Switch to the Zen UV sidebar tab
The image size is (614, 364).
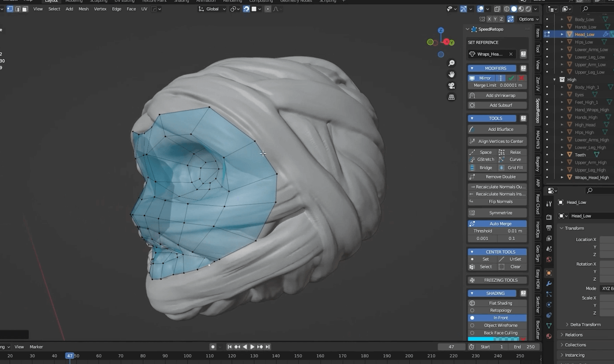[x=538, y=84]
